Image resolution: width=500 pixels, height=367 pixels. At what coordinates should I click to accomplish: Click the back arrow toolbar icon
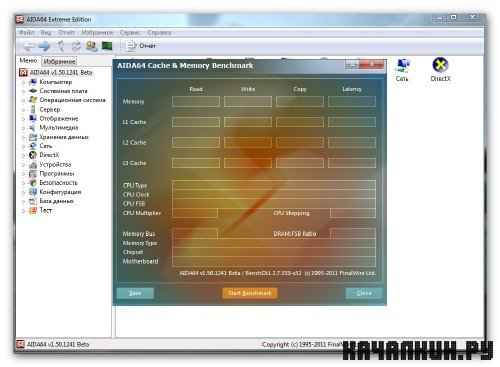(x=28, y=46)
